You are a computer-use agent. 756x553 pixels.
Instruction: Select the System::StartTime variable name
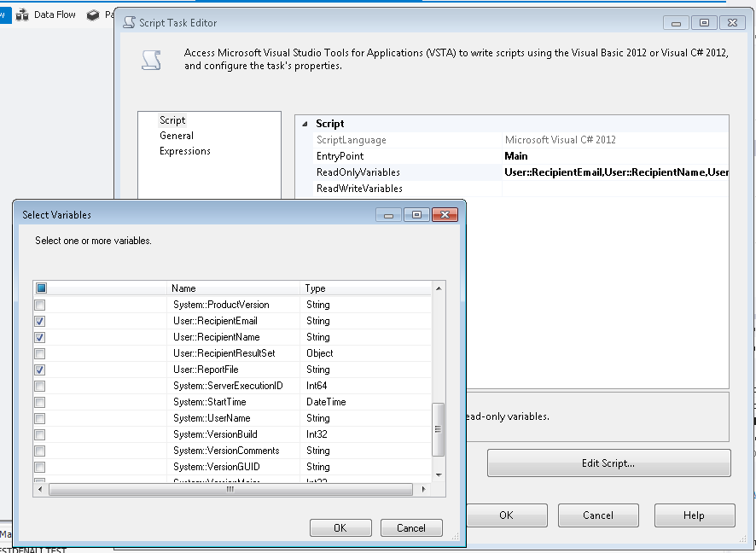(210, 402)
